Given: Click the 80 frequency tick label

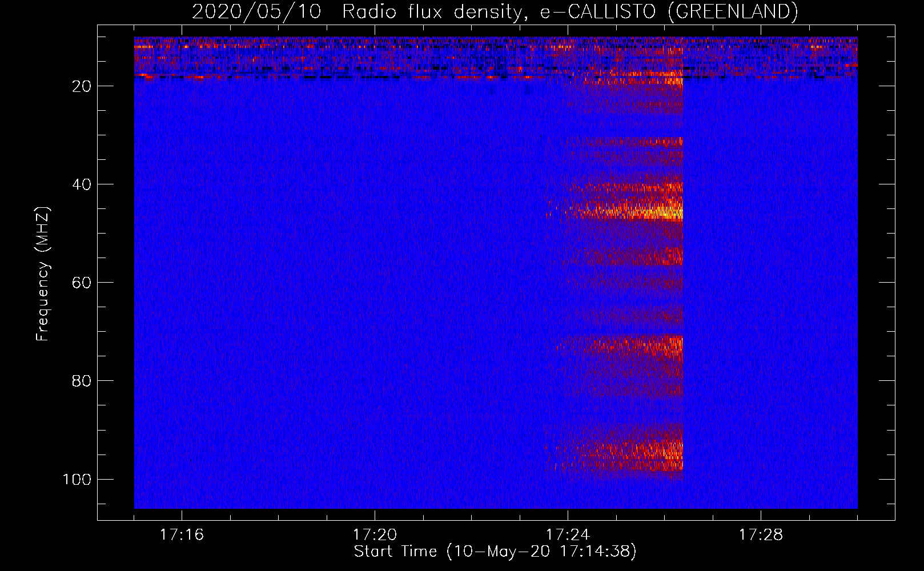Looking at the screenshot, I should click(x=82, y=381).
